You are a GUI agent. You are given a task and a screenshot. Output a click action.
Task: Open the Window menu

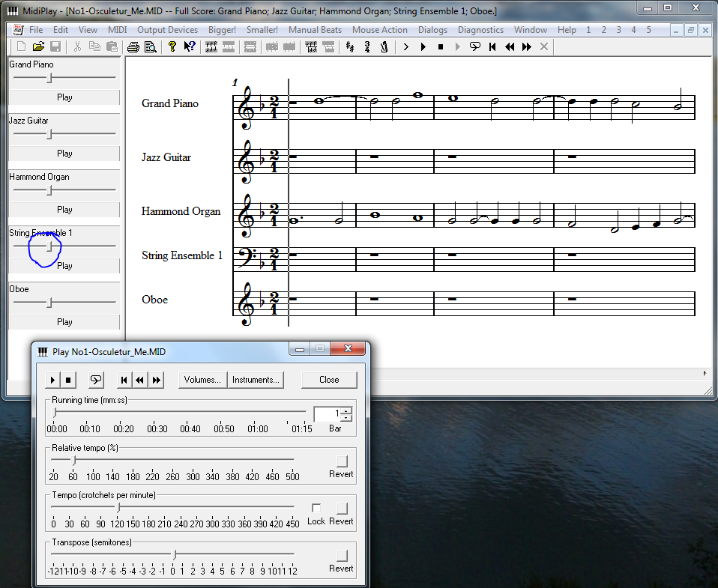pyautogui.click(x=531, y=30)
